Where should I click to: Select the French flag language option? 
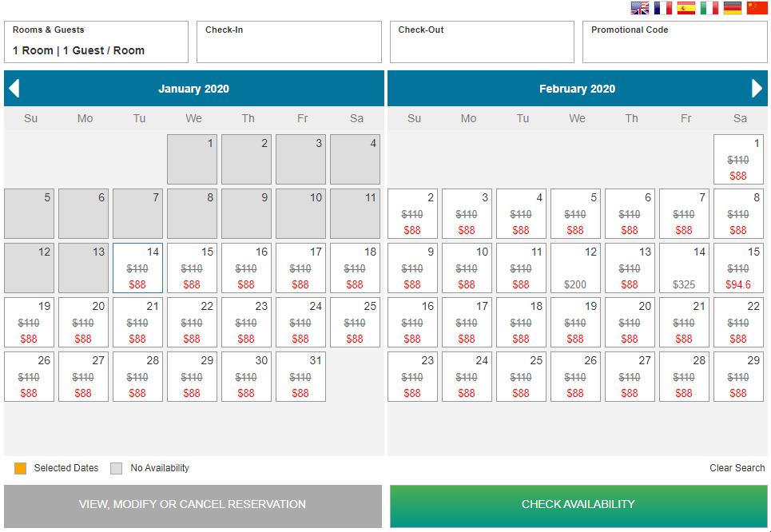point(663,8)
